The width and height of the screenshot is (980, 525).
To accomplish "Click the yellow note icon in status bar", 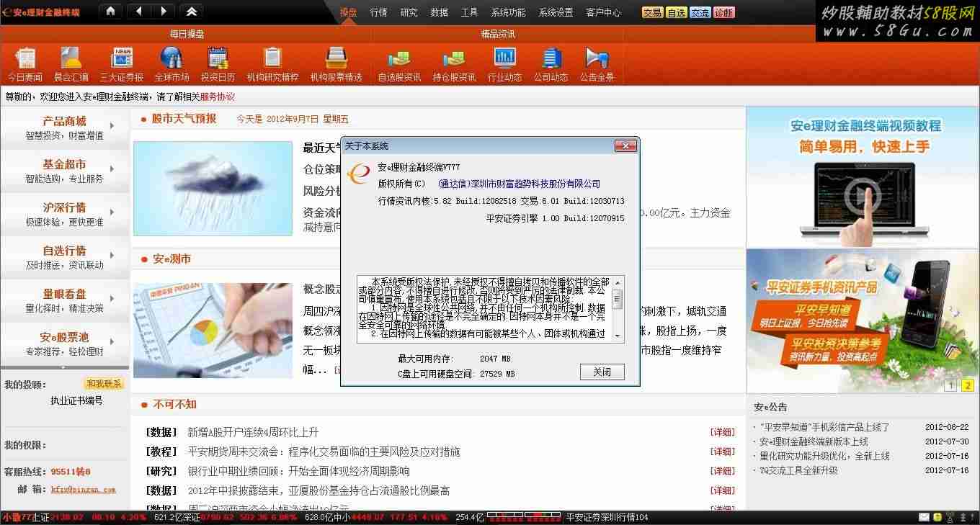I will pos(937,518).
